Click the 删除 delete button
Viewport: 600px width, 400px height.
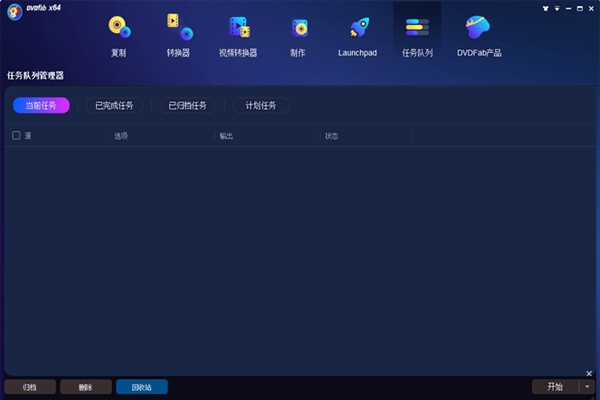86,387
